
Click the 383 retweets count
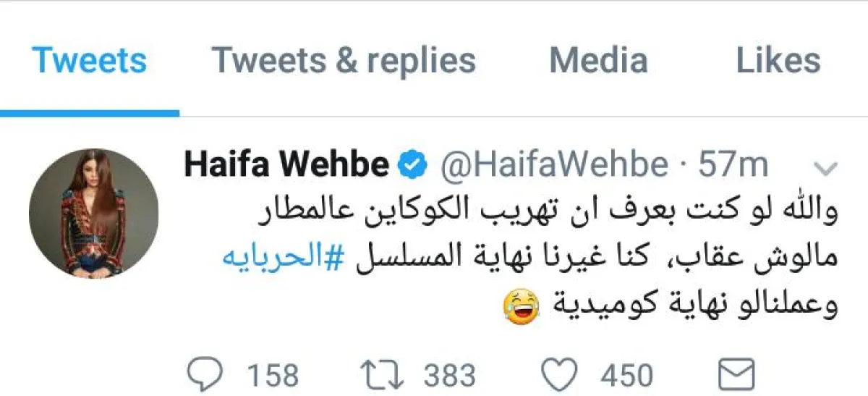click(450, 376)
